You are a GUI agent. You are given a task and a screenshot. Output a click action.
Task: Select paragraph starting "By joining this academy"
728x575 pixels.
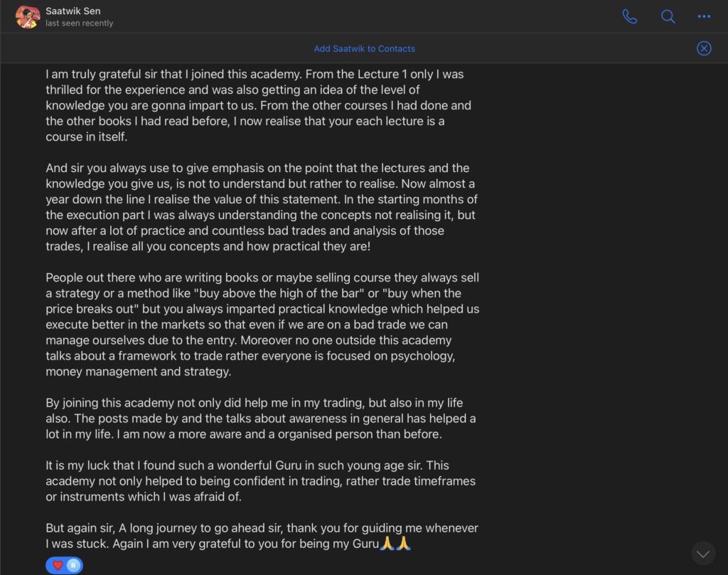260,418
